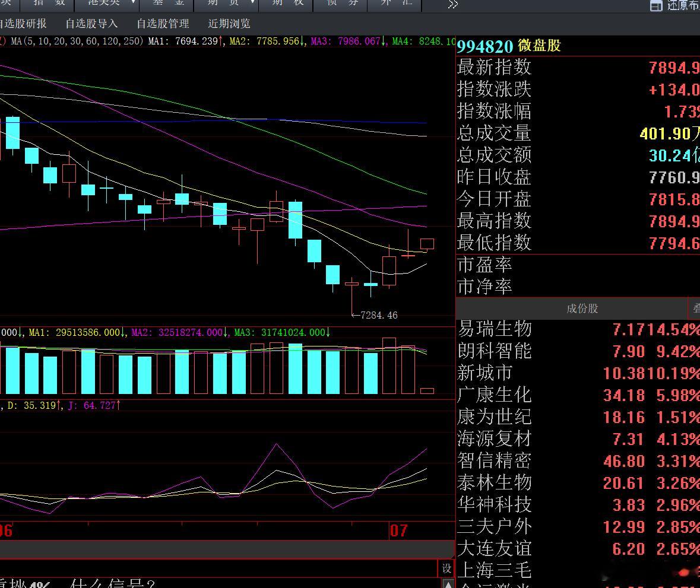The image size is (700, 588).
Task: Click the 07 month marker on timeline
Action: click(398, 531)
